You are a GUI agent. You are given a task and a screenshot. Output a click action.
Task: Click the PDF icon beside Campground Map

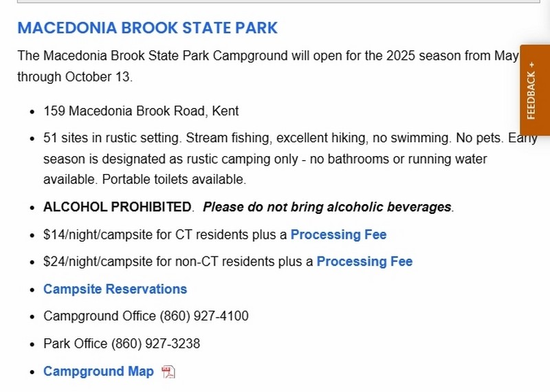[168, 372]
